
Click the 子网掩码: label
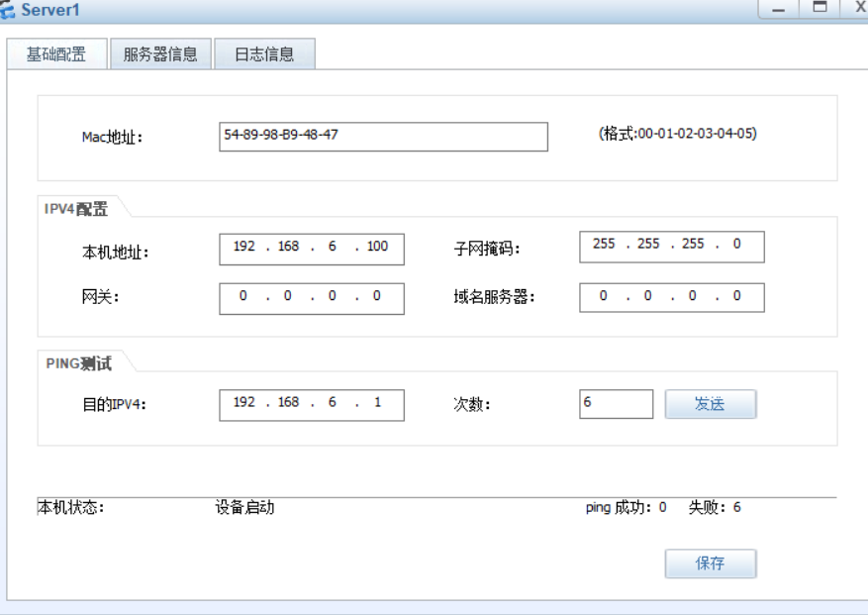(487, 249)
